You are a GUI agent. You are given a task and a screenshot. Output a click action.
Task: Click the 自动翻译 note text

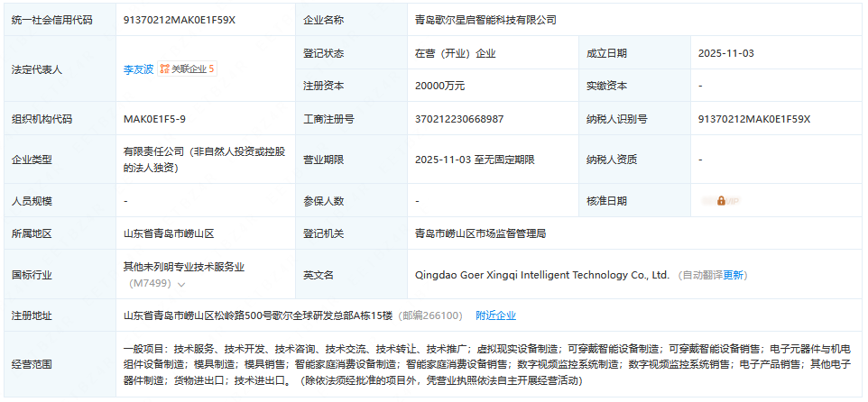pyautogui.click(x=703, y=275)
